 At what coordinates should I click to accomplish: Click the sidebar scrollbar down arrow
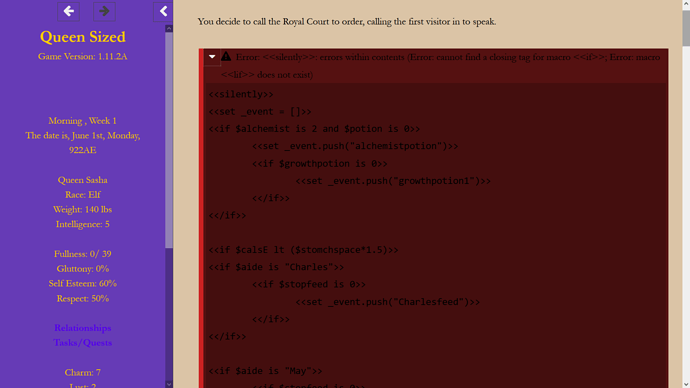pyautogui.click(x=169, y=384)
